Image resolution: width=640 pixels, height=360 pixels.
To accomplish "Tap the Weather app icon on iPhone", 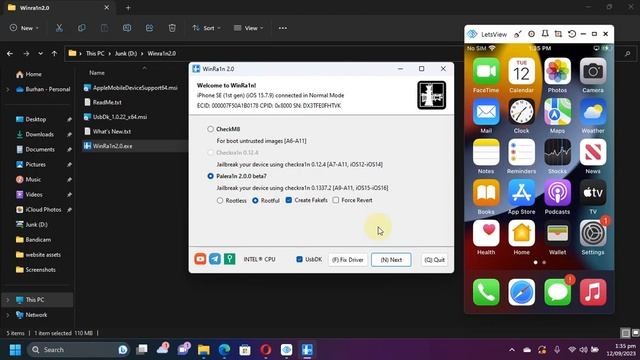I will [593, 112].
